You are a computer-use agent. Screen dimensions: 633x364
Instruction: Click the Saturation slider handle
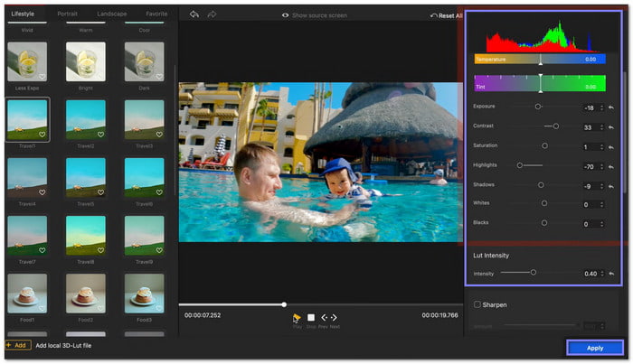click(544, 145)
